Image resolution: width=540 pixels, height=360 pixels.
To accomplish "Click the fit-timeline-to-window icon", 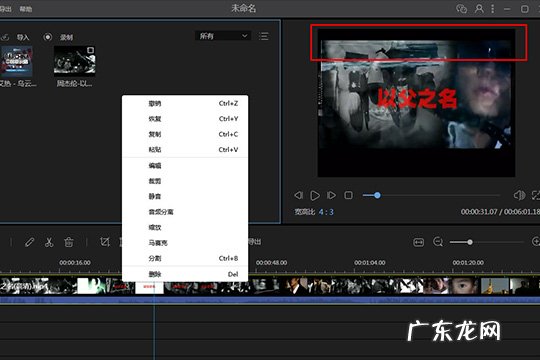I will (x=418, y=242).
